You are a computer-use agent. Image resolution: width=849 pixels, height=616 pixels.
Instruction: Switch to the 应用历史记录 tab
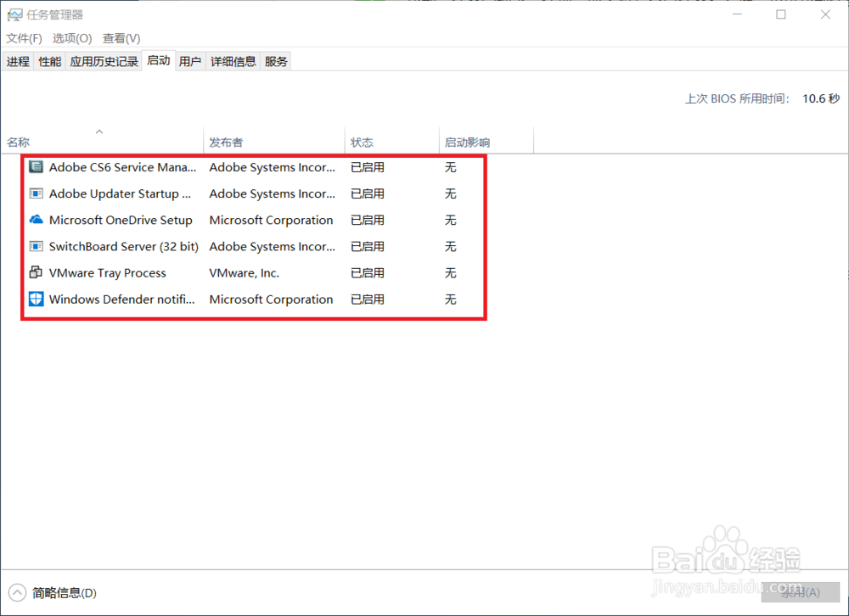[104, 61]
